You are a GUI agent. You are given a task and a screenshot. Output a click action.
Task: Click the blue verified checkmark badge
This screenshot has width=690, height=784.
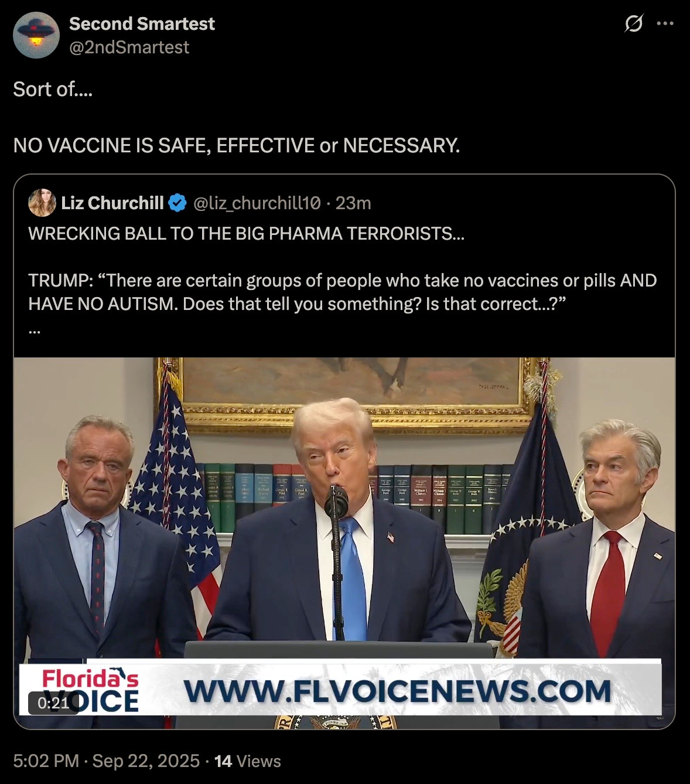tap(177, 203)
